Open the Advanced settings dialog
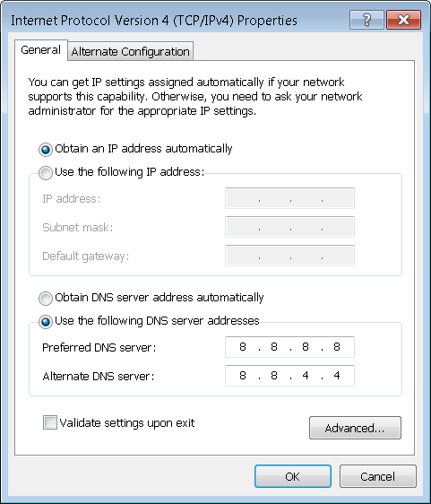 [355, 428]
